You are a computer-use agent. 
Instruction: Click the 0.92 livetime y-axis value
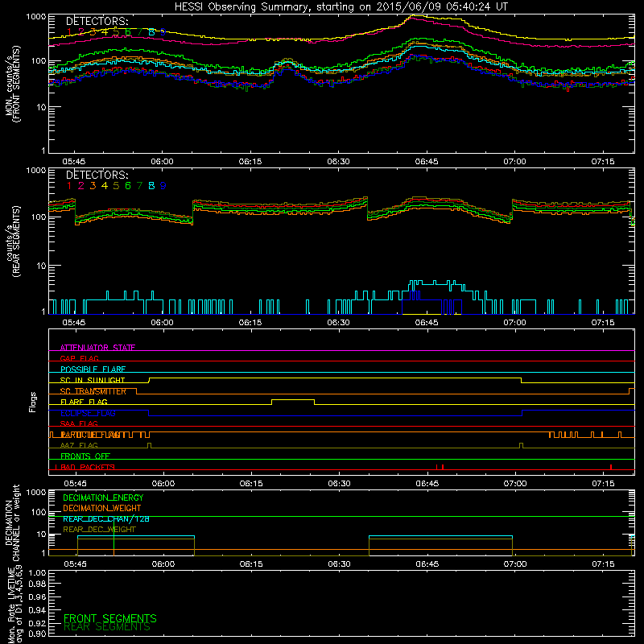point(37,623)
